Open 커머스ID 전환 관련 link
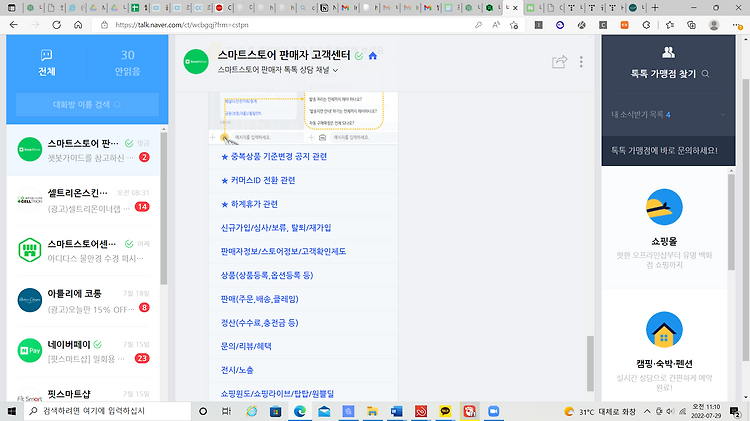The image size is (750, 421). [x=258, y=180]
